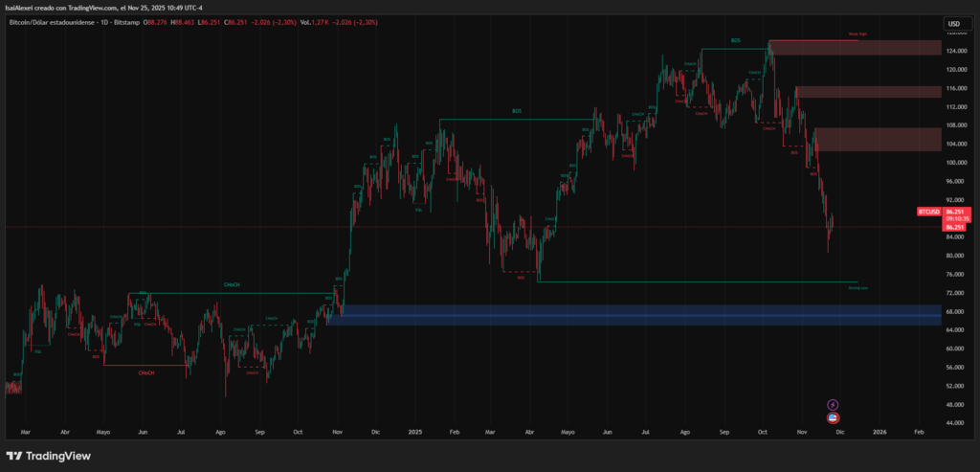The width and height of the screenshot is (980, 472).
Task: Click the 2026 label on time axis
Action: pyautogui.click(x=880, y=432)
